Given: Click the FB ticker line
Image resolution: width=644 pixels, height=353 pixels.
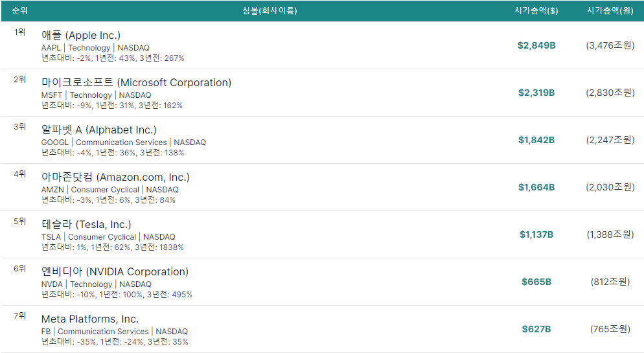Looking at the screenshot, I should point(115,331).
